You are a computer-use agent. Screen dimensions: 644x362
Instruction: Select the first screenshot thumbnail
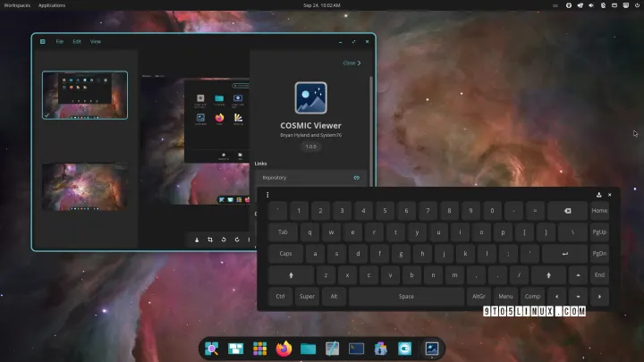[x=85, y=96]
